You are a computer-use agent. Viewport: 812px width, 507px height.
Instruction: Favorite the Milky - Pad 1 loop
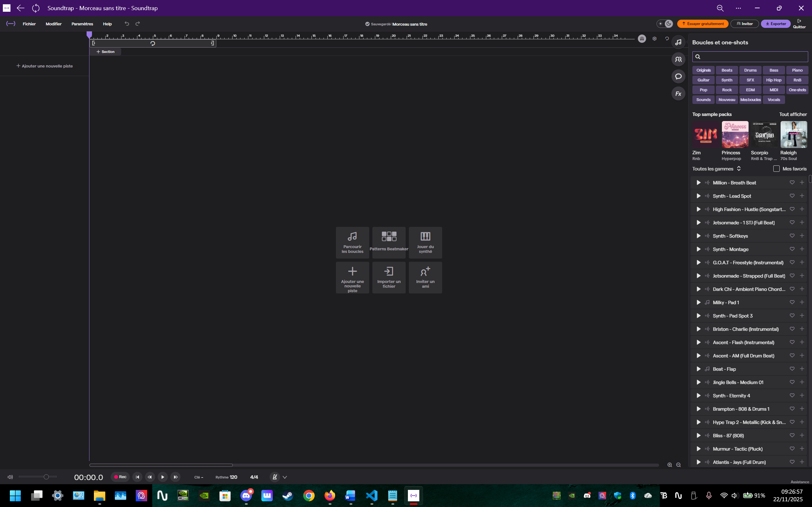click(792, 302)
